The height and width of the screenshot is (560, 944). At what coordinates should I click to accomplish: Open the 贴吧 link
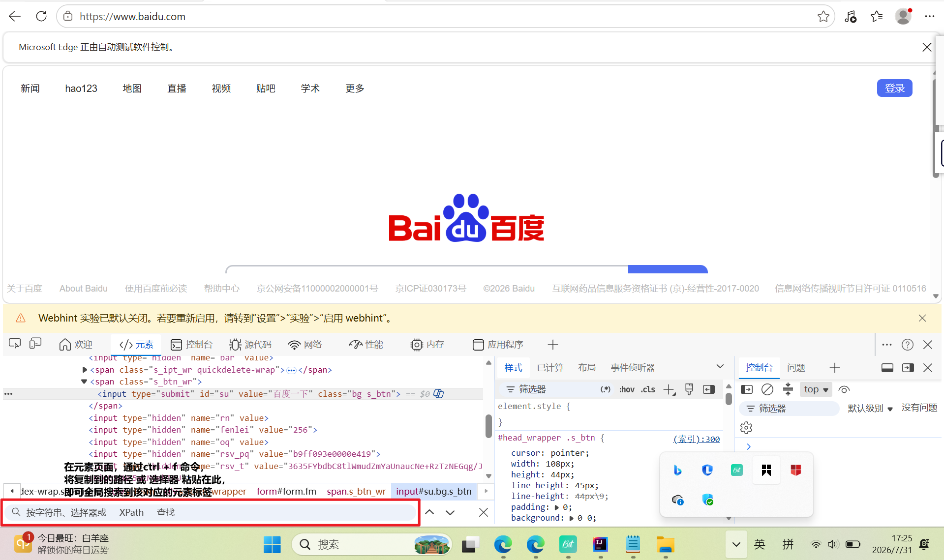pyautogui.click(x=266, y=88)
